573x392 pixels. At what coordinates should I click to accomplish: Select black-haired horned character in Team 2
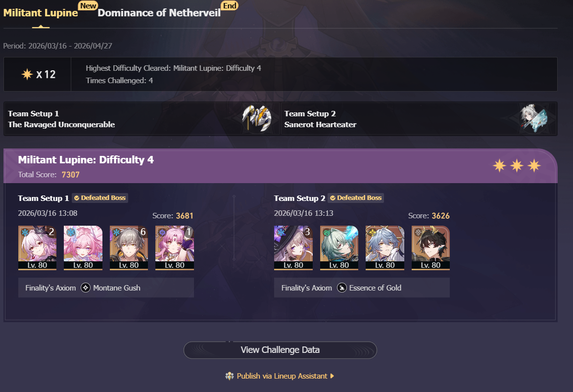point(430,248)
